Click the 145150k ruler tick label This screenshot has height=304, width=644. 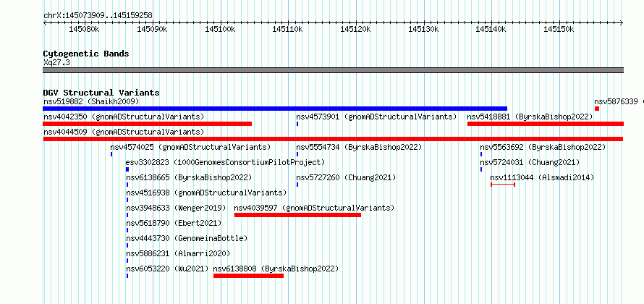[559, 30]
